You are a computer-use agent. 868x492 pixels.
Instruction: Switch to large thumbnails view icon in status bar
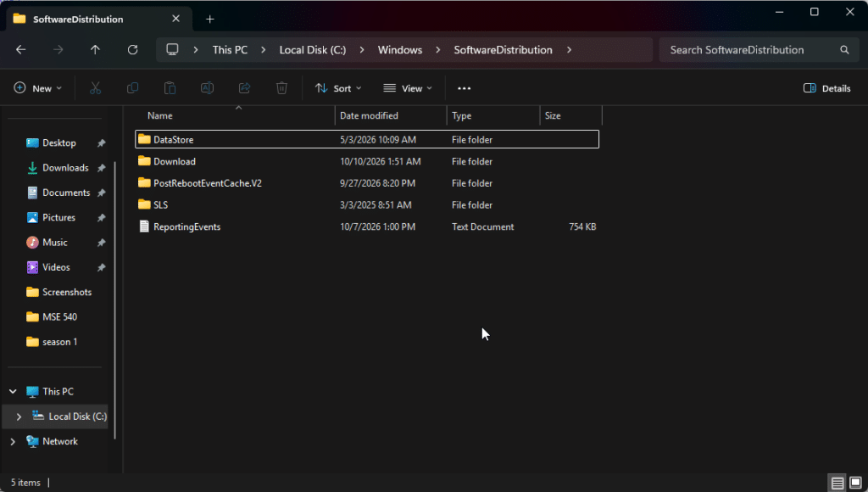(x=855, y=483)
